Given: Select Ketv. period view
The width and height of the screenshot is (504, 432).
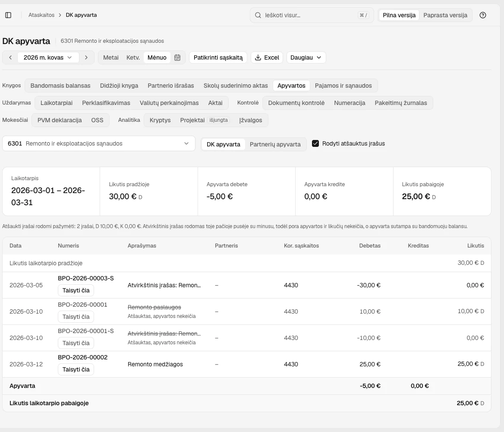Looking at the screenshot, I should (x=133, y=57).
